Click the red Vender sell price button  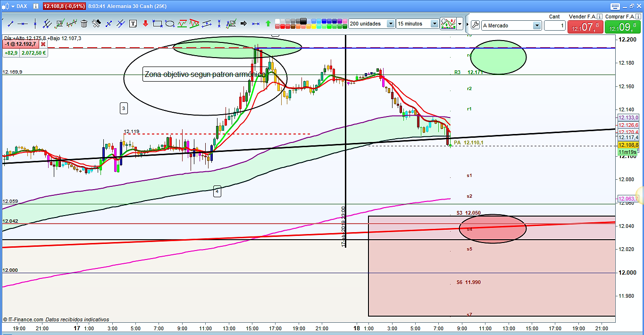pos(585,27)
